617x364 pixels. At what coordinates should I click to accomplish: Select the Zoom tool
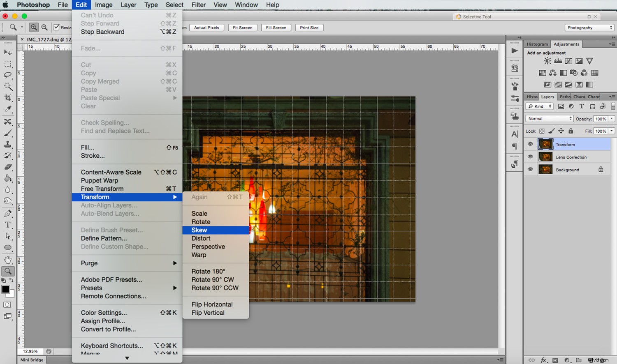coord(8,271)
